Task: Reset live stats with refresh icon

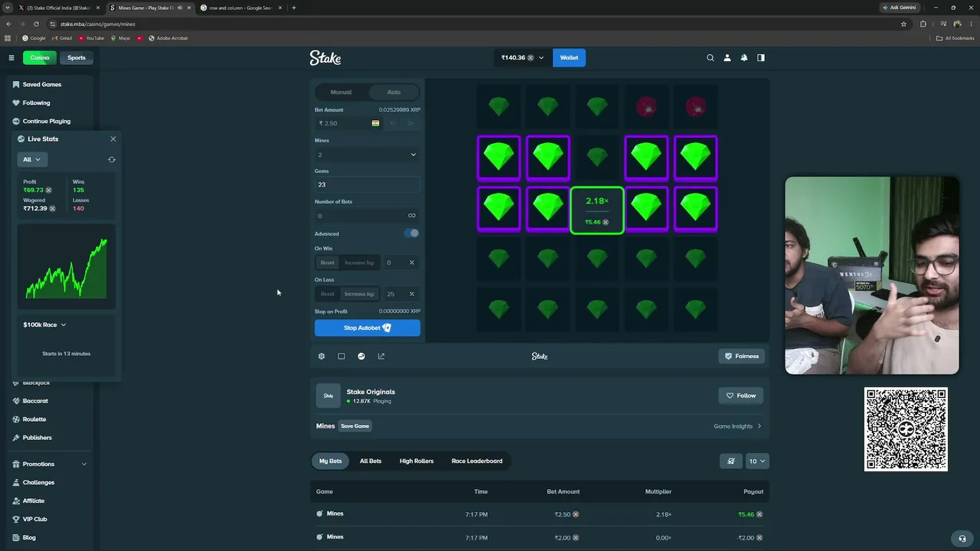Action: [x=112, y=159]
